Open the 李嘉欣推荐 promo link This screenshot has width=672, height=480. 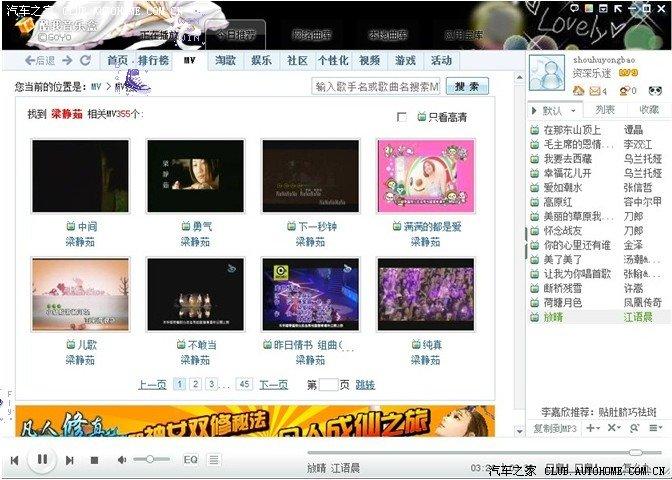click(x=599, y=412)
